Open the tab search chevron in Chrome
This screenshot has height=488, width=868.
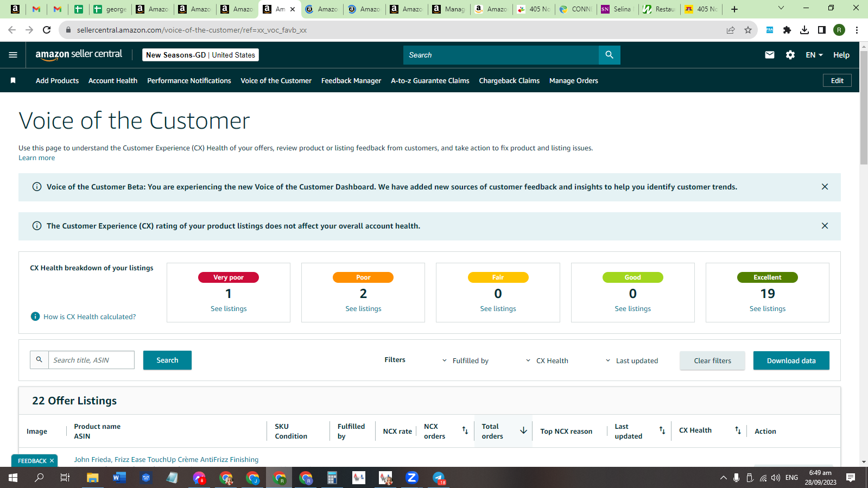tap(781, 8)
